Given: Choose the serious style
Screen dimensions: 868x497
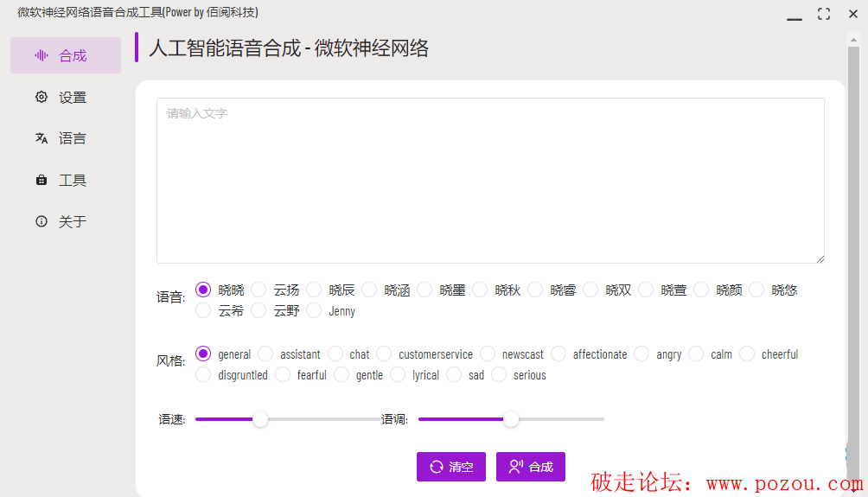Looking at the screenshot, I should [x=499, y=374].
